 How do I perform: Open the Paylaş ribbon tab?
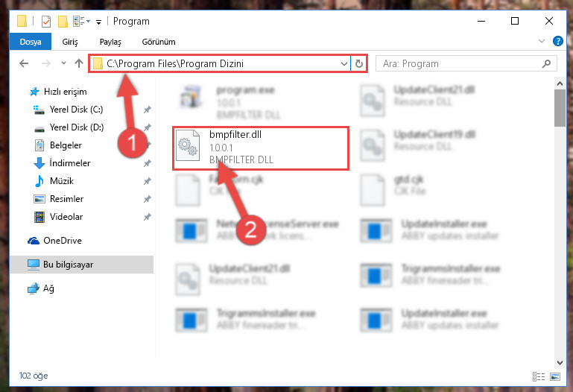pyautogui.click(x=110, y=42)
